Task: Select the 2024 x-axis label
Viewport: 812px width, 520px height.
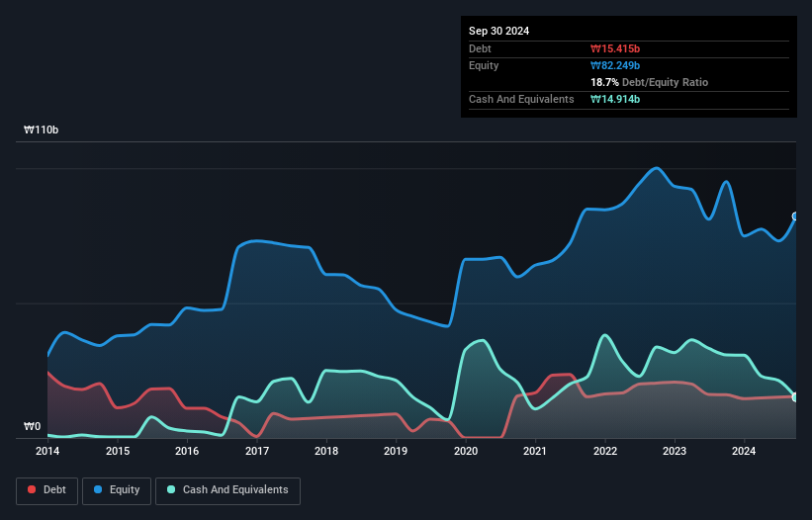Action: click(744, 451)
